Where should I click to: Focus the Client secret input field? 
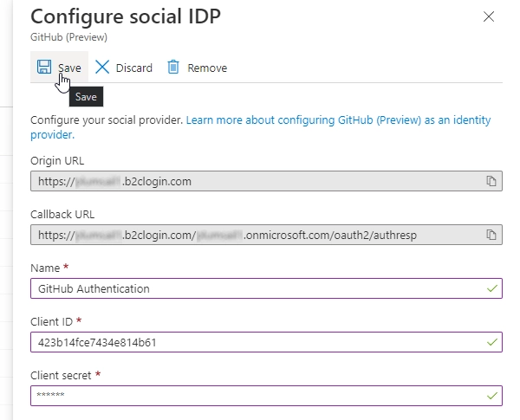point(266,396)
